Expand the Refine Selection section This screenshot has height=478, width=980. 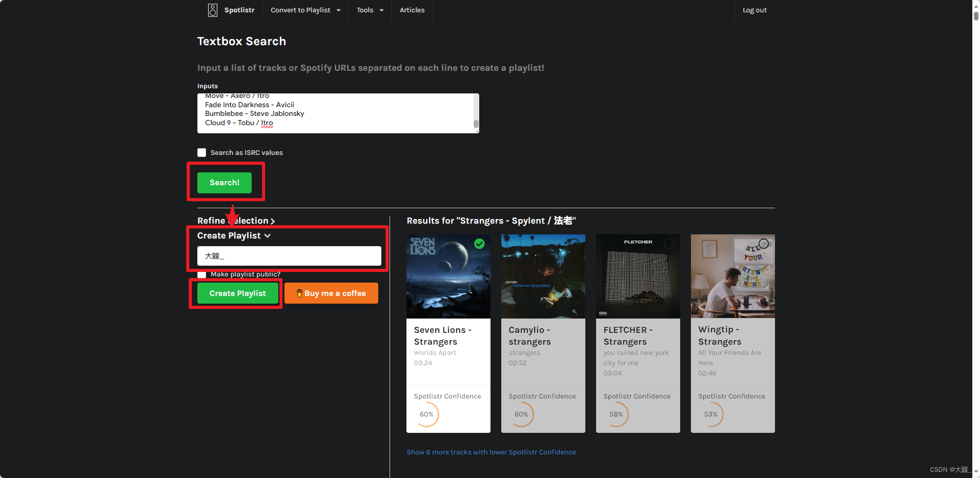[236, 221]
